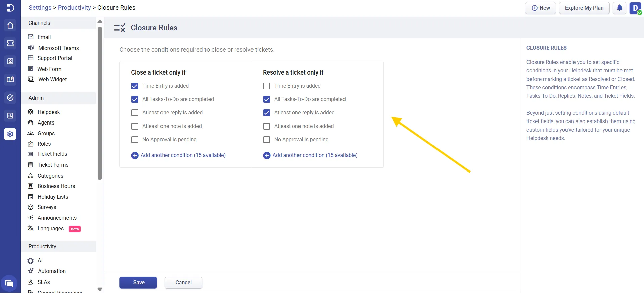Enable Close rule No Approval is pending

tap(135, 140)
